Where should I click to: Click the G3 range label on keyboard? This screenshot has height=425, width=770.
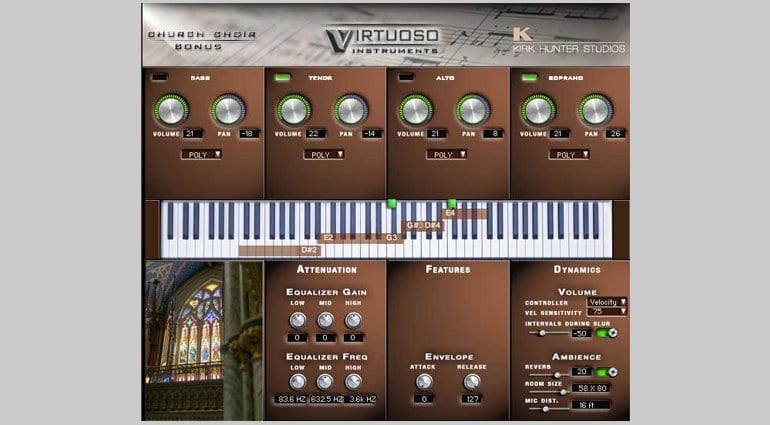391,238
